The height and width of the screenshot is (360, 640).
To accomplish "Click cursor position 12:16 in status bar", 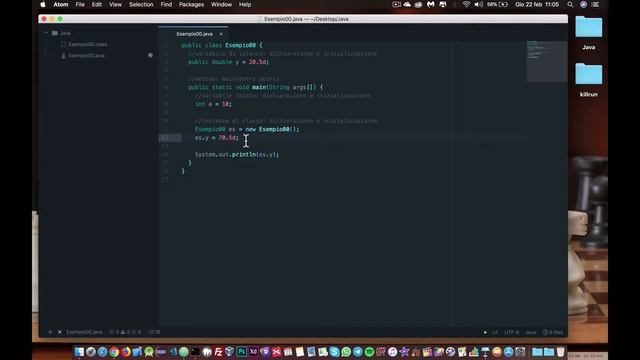I will pyautogui.click(x=154, y=332).
